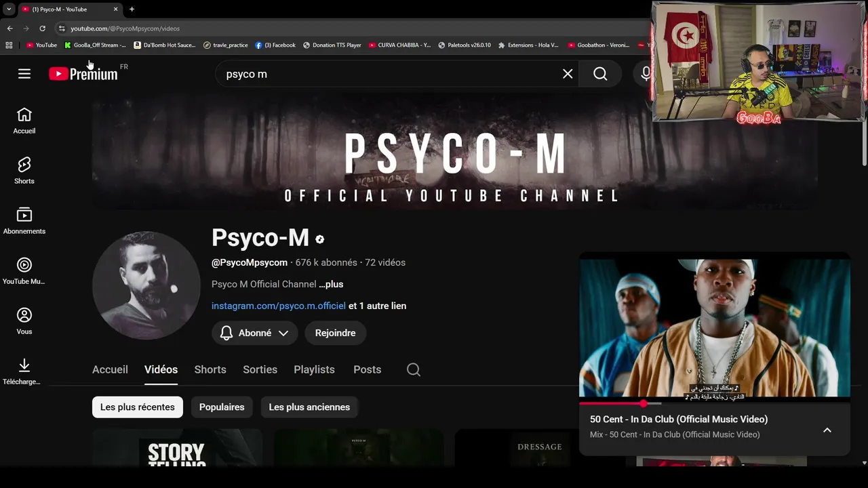The image size is (868, 488).
Task: Click the Psyco-M channel avatar
Action: click(x=146, y=285)
